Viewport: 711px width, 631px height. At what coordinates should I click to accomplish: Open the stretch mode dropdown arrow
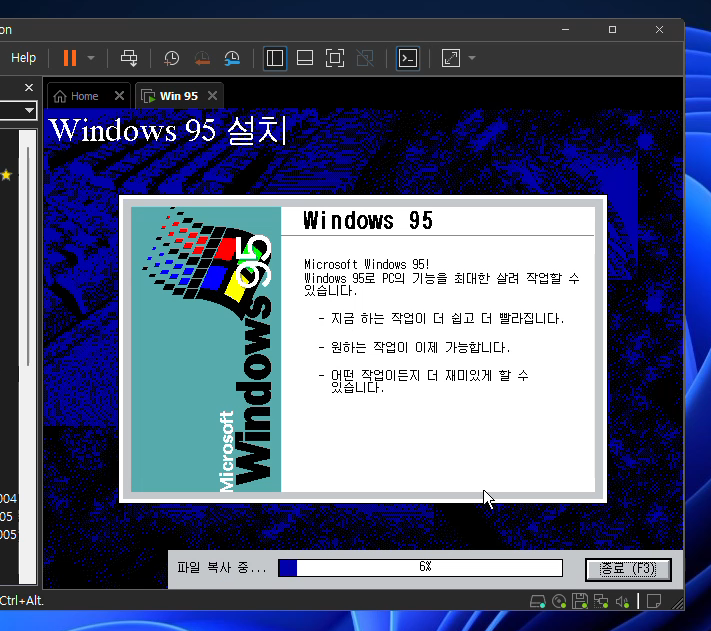tap(472, 58)
